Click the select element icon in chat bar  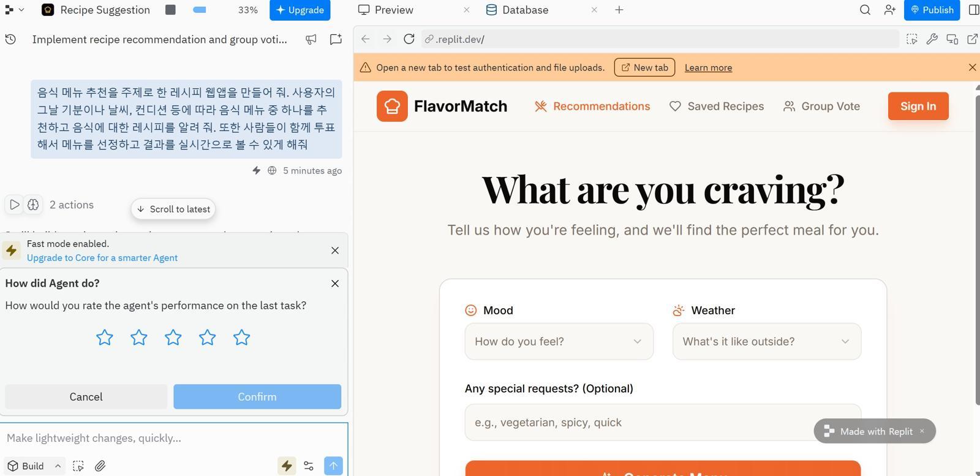(78, 466)
